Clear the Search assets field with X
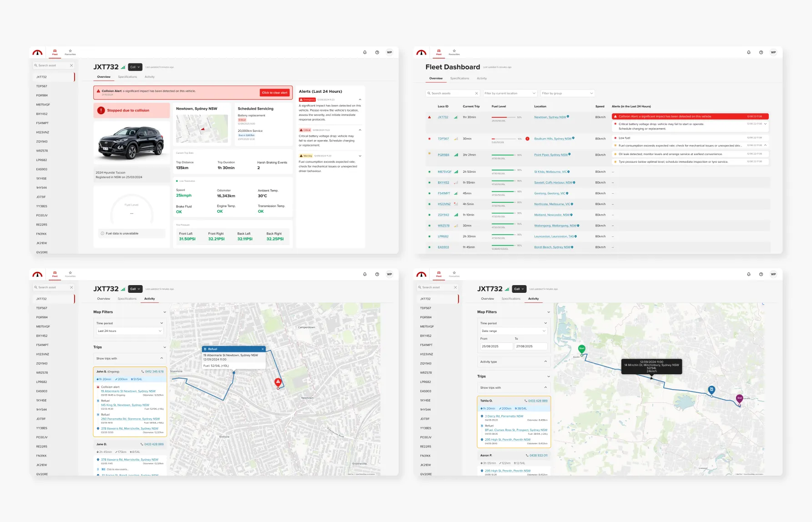 [x=476, y=93]
